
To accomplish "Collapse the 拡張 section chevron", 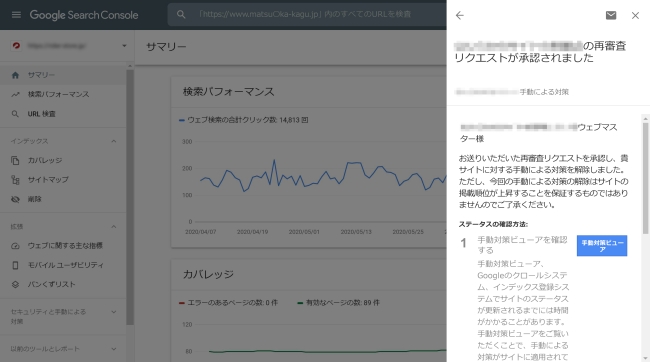I will pyautogui.click(x=114, y=227).
